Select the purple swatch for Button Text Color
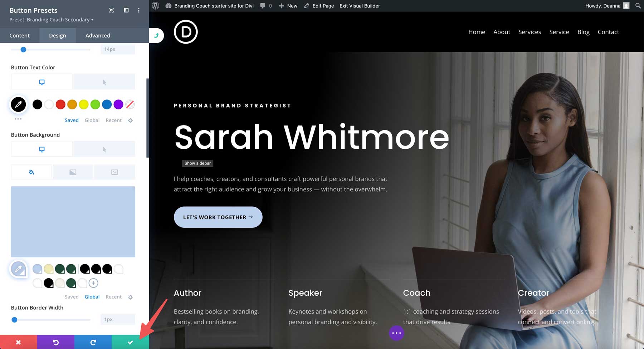Viewport: 644px width, 349px height. point(118,104)
